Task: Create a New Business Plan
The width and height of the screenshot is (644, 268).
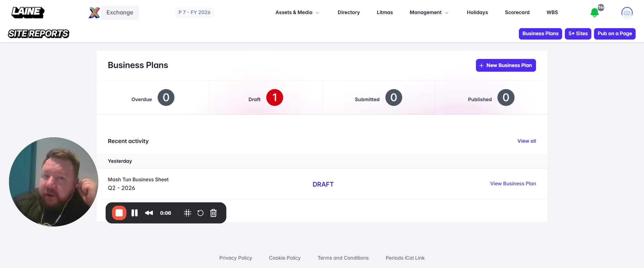Action: pos(506,65)
